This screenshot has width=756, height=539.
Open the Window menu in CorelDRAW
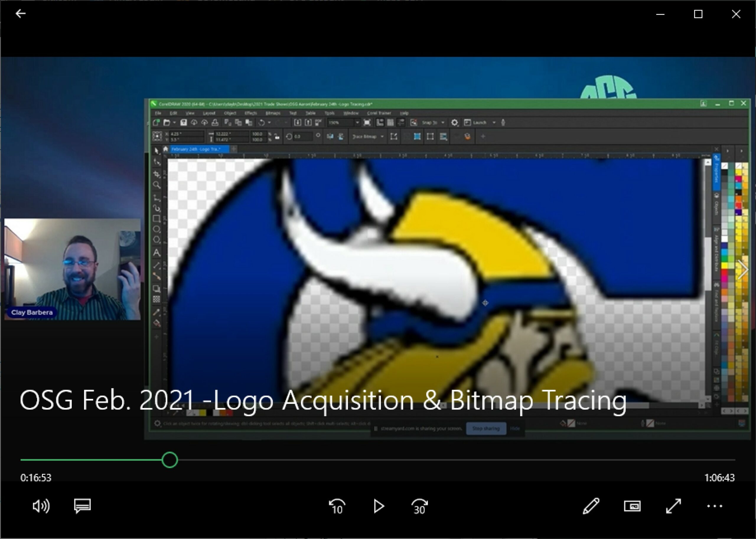coord(351,113)
